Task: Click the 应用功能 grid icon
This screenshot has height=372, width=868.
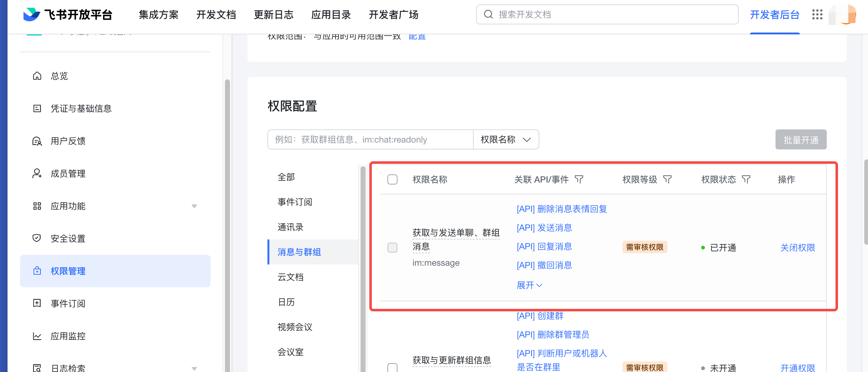Action: click(x=37, y=206)
